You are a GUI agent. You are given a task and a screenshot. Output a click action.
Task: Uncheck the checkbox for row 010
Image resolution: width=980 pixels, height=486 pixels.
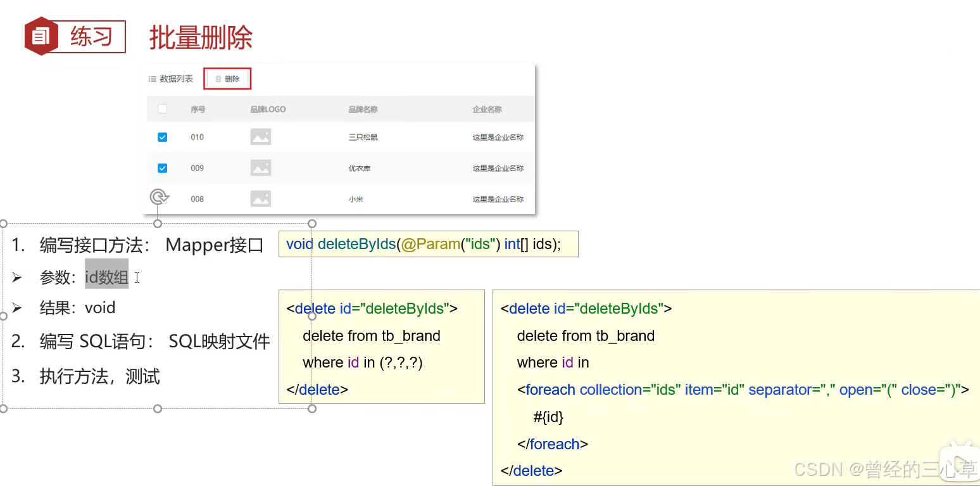pos(162,137)
